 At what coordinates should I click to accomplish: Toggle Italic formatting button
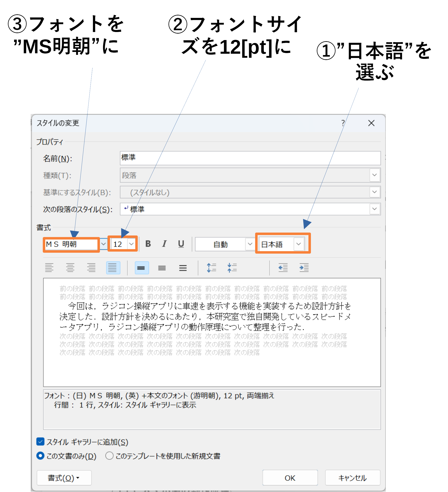tap(164, 244)
